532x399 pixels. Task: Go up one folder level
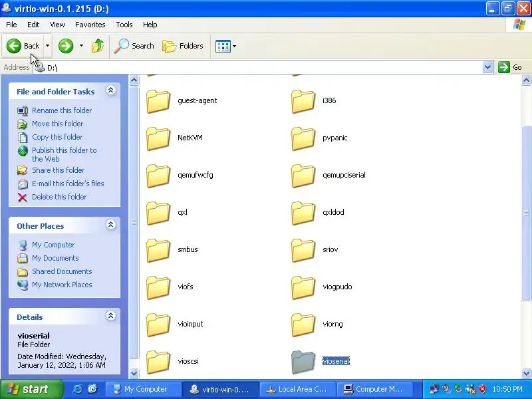coord(98,46)
